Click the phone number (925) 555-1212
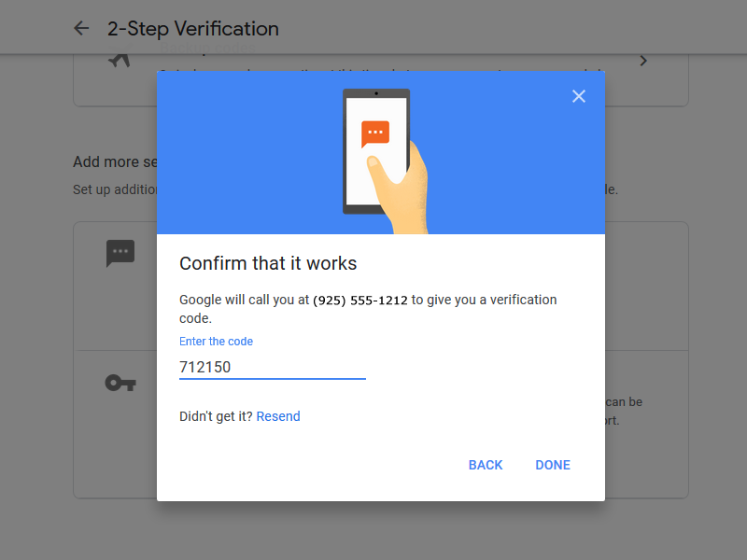 [x=359, y=301]
